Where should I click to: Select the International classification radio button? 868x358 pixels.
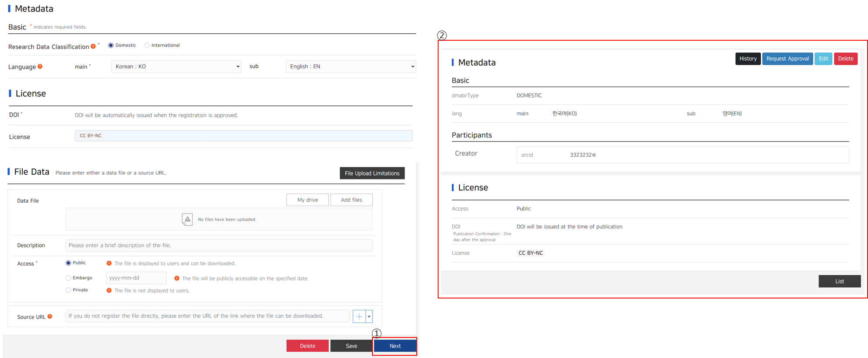pyautogui.click(x=147, y=46)
